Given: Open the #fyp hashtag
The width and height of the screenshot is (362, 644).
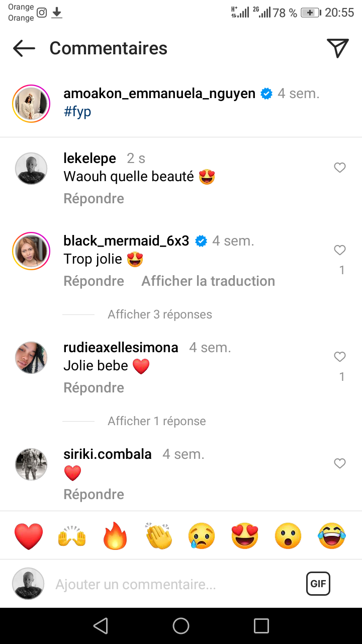Looking at the screenshot, I should click(77, 111).
